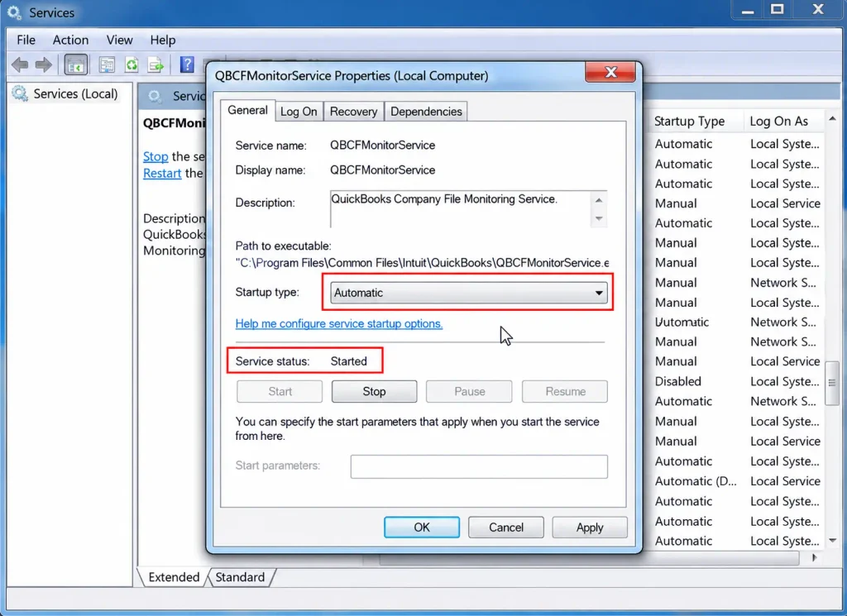
Task: Click the Properties toolbar icon in Services
Action: [x=107, y=65]
